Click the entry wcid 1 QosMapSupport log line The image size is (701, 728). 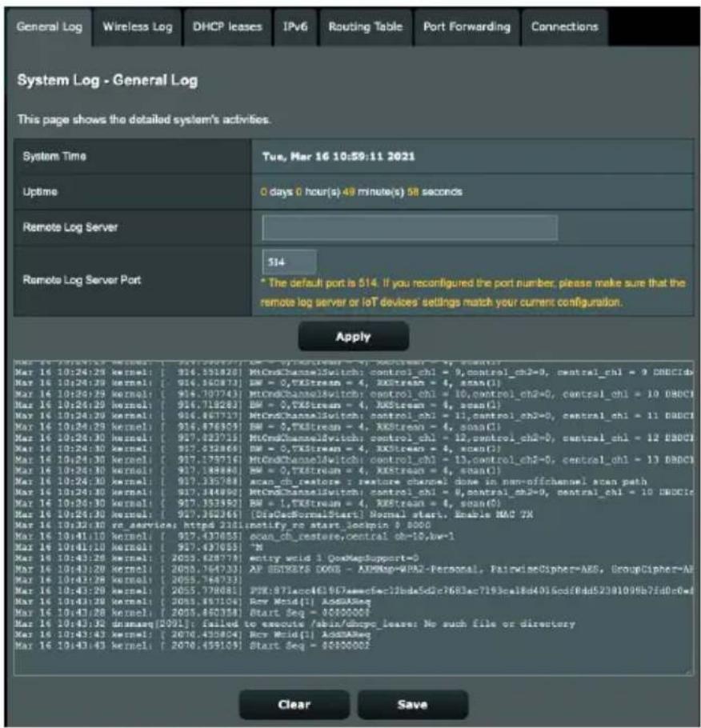(x=217, y=558)
